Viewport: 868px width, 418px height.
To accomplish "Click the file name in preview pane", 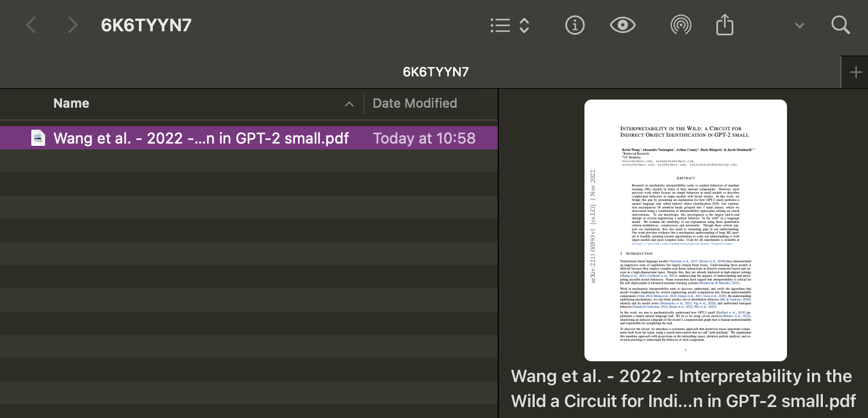I will pyautogui.click(x=683, y=388).
